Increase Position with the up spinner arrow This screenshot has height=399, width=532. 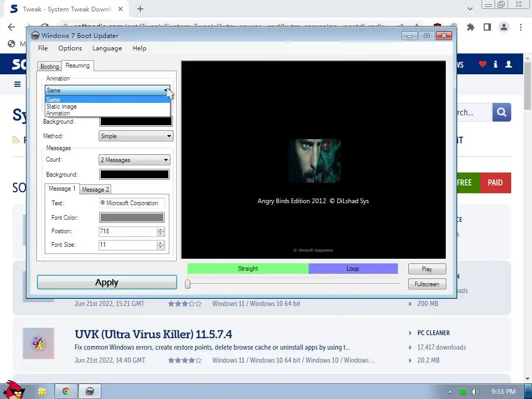[x=161, y=229]
